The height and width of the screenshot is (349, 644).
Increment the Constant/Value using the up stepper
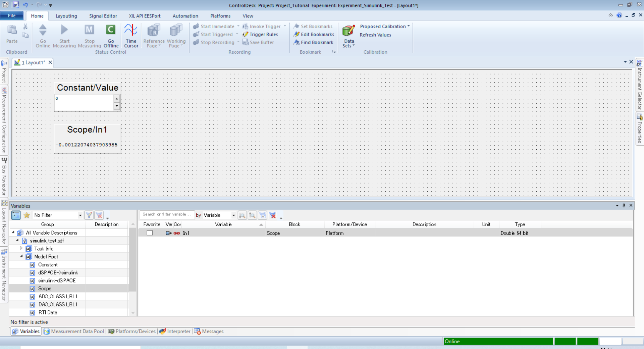pos(117,98)
